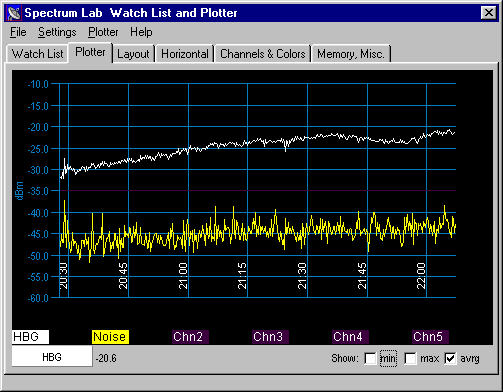
Task: Switch to the Layout tab
Action: [x=133, y=54]
